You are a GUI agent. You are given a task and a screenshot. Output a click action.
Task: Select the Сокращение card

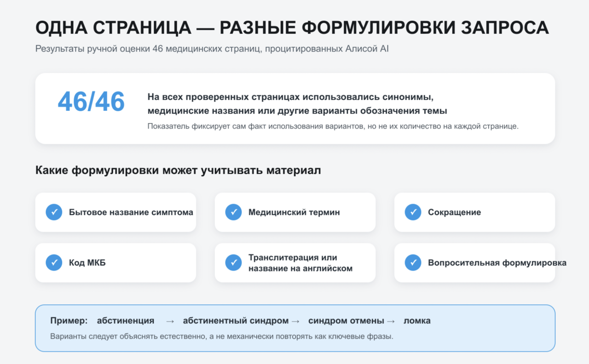tap(474, 212)
